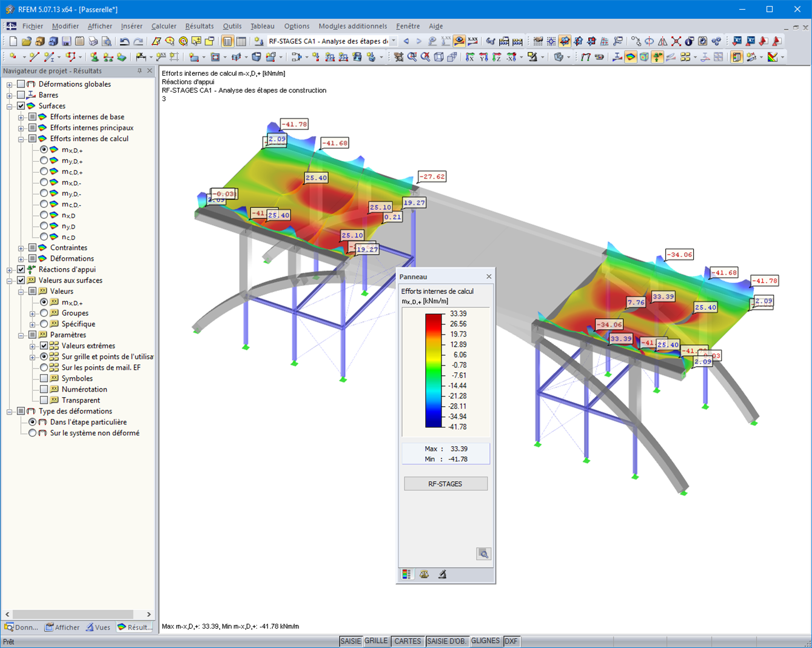Toggle the show results eye icon
812x648 pixels.
459,41
